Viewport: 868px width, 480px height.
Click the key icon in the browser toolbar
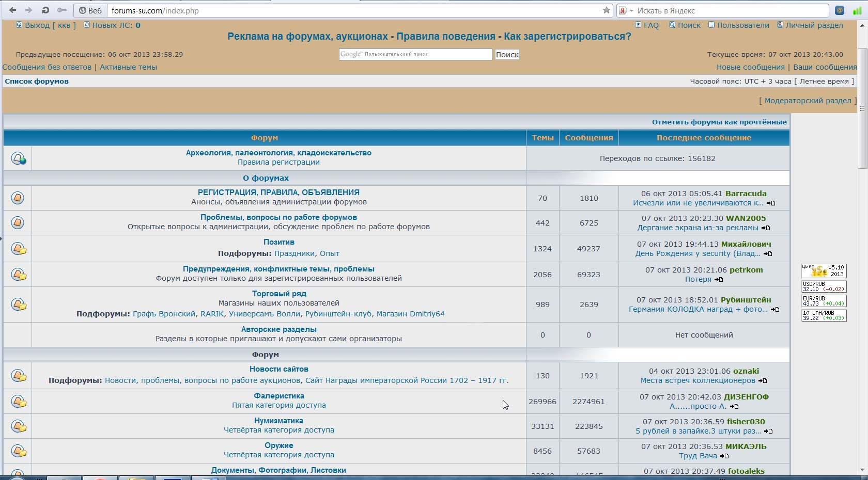[x=61, y=10]
